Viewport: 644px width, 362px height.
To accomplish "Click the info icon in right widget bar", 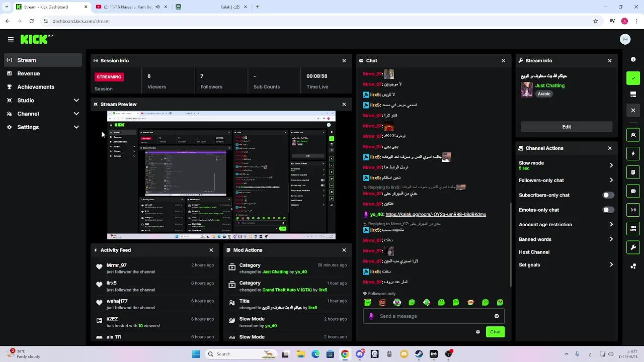I will click(633, 59).
